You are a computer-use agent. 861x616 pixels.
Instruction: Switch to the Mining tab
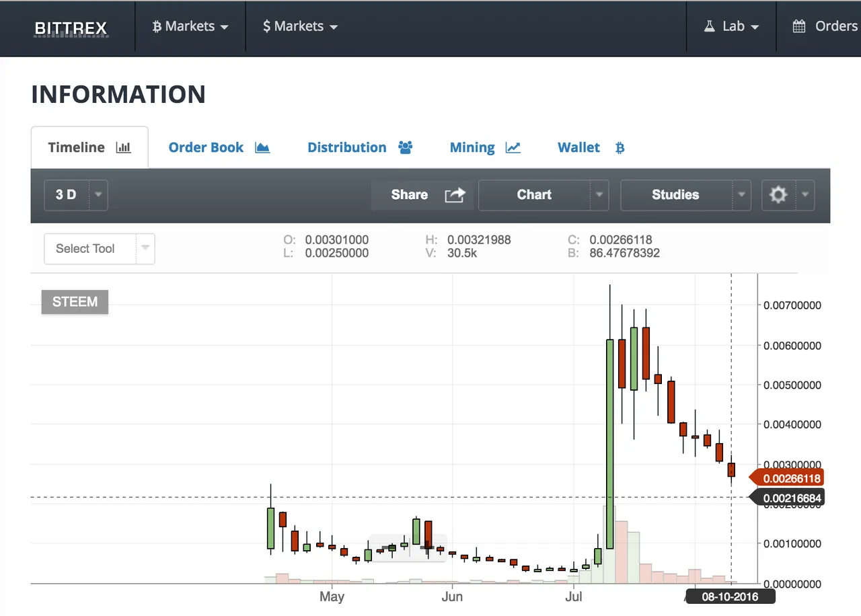(485, 147)
